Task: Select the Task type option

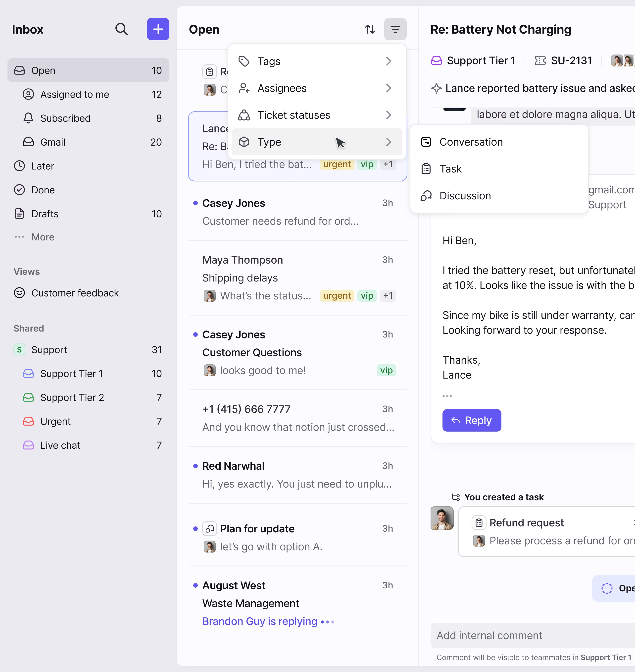Action: click(x=450, y=169)
